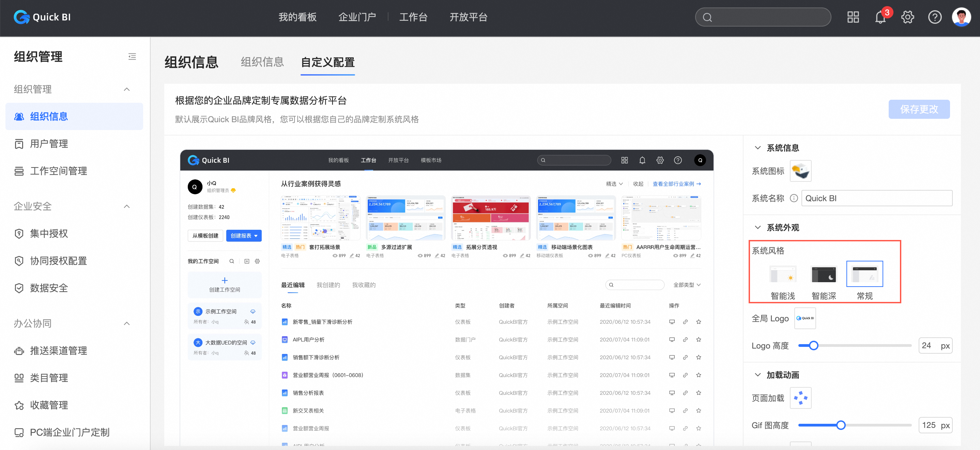
Task: Collapse the 组织管理 sidebar group
Action: (127, 89)
